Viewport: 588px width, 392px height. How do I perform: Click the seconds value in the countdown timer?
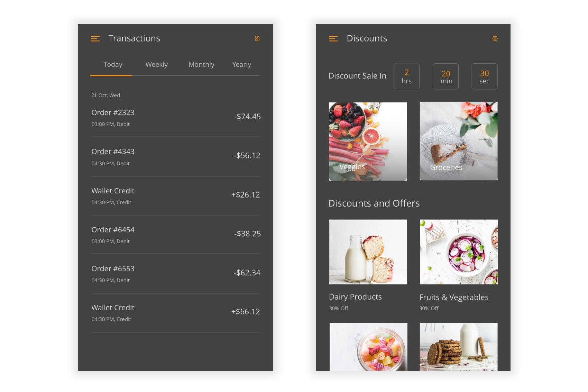coord(484,76)
